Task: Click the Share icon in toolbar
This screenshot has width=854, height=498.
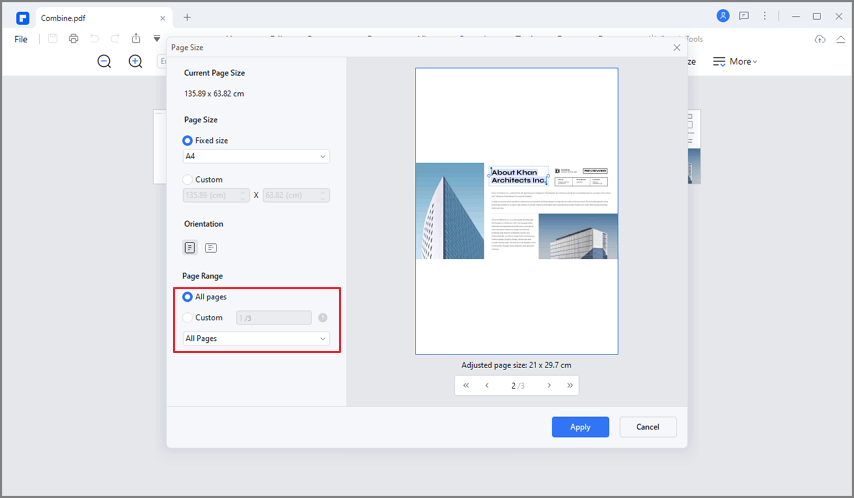Action: pyautogui.click(x=136, y=39)
